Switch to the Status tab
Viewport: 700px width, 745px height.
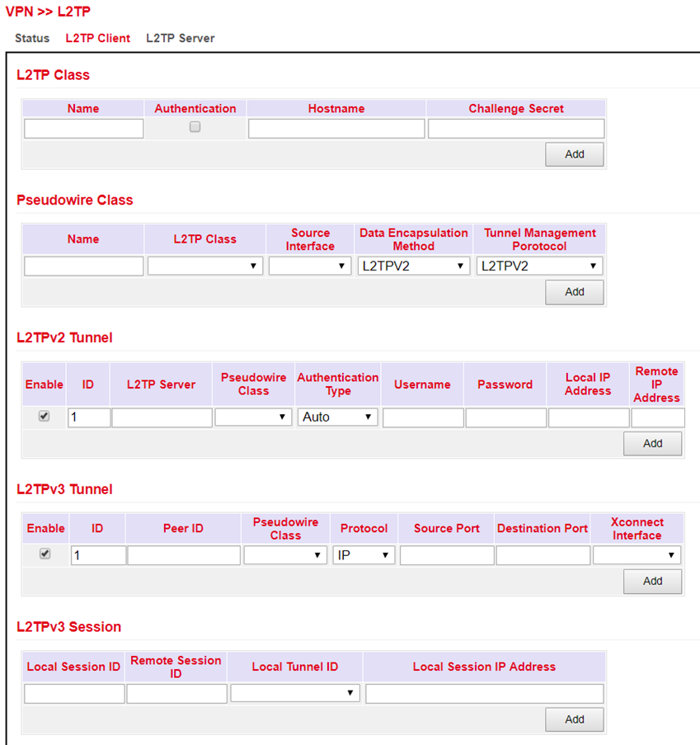click(x=32, y=38)
